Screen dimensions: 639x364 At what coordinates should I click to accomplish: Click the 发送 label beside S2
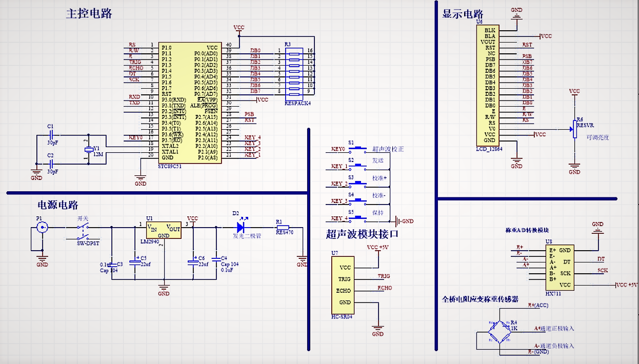pos(378,160)
